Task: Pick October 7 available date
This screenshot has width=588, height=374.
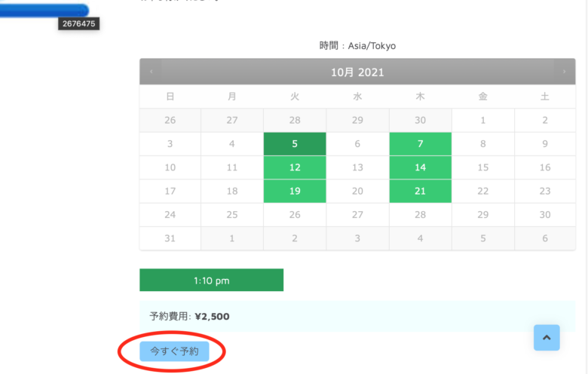Action: point(420,144)
